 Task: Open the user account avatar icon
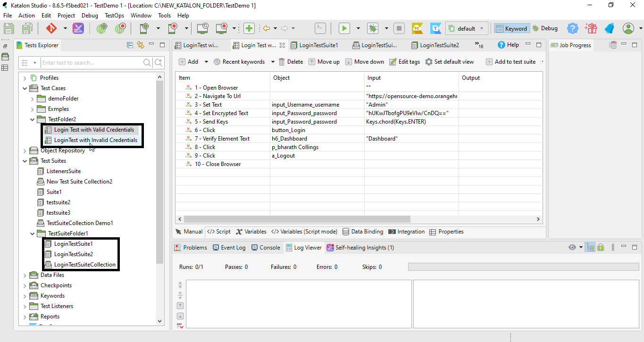628,28
